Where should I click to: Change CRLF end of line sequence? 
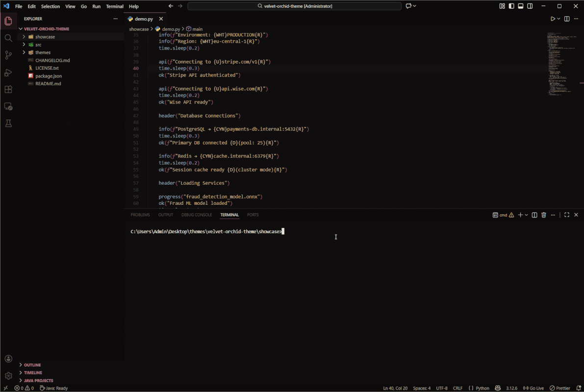pos(458,388)
